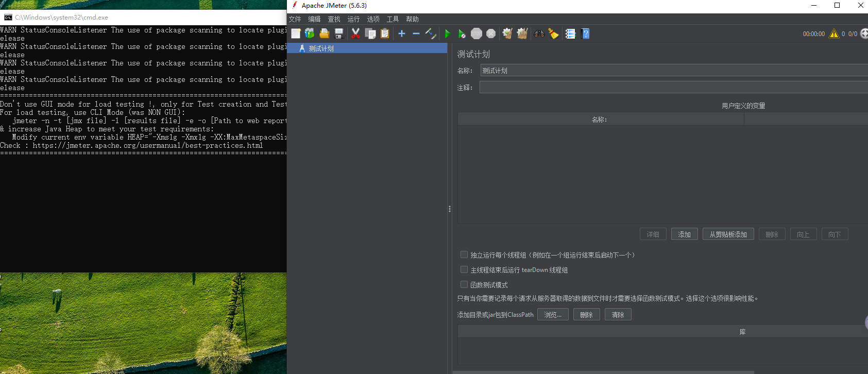
Task: Click the best-practices URL in cmd window
Action: pyautogui.click(x=148, y=145)
